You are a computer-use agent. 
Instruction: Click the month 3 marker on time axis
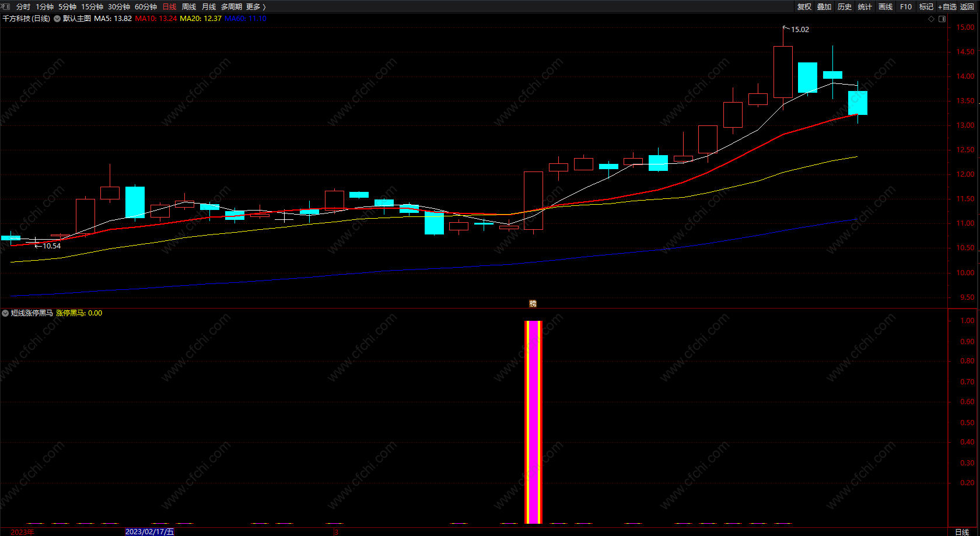click(x=336, y=532)
